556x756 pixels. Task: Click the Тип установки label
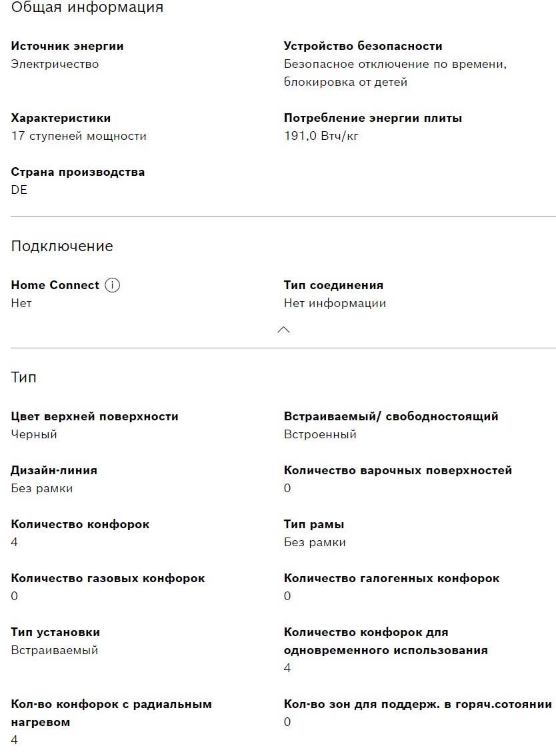point(55,632)
